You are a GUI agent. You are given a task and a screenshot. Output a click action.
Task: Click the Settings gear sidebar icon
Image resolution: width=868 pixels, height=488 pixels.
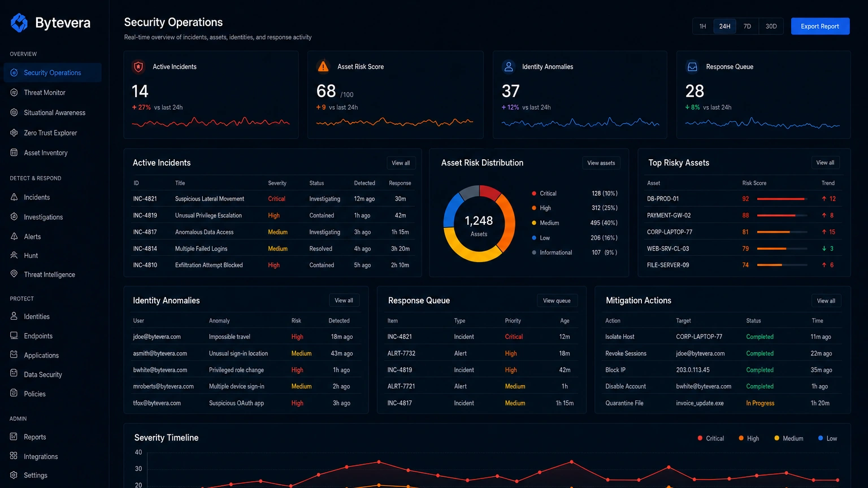14,475
